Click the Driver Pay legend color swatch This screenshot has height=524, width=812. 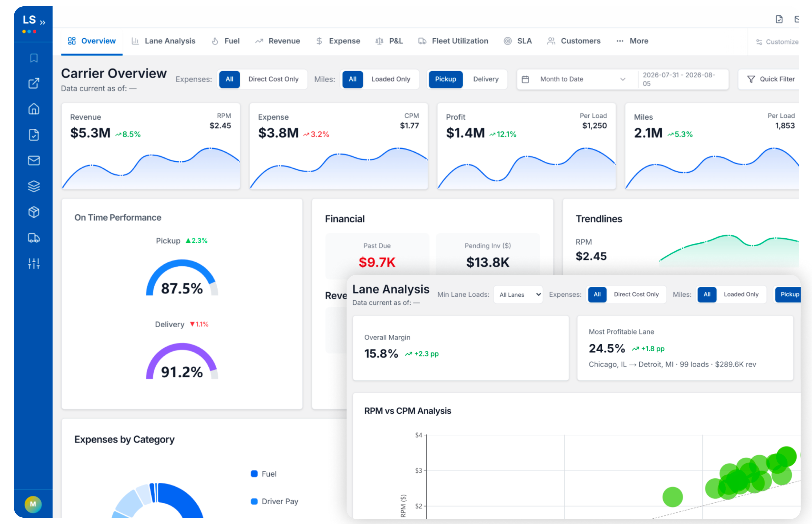pos(254,501)
